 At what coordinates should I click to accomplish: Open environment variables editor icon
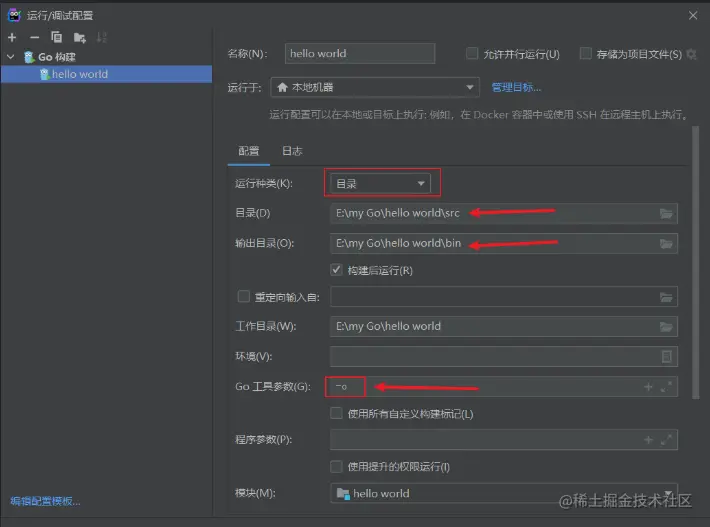(x=667, y=356)
